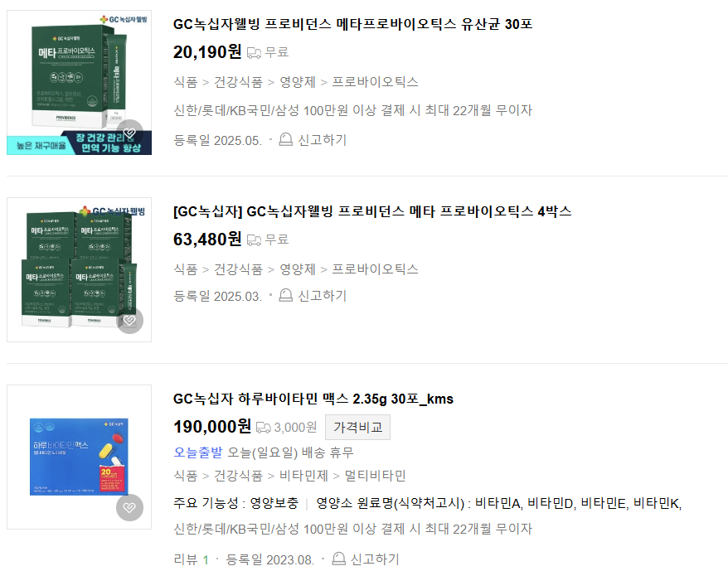Screen dimensions: 728x571
Task: Toggle wishlist heart on 하루바이타민 맥스 product
Action: click(129, 507)
